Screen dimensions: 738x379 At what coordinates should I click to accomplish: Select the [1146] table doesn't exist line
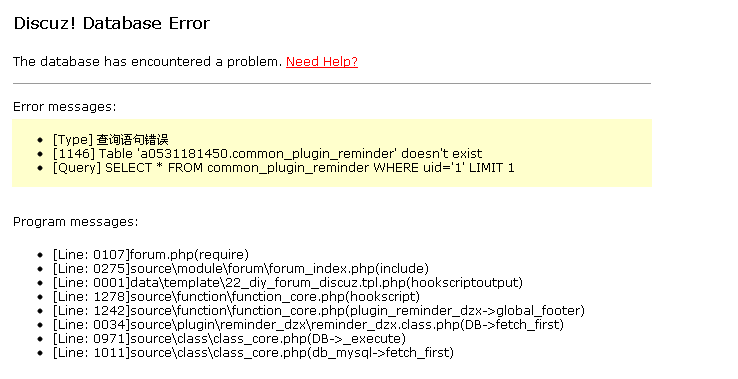[x=267, y=154]
